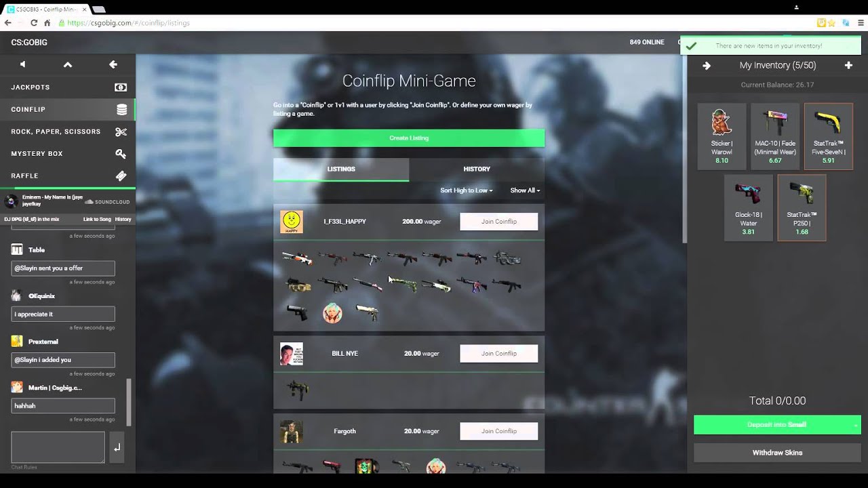This screenshot has width=868, height=488.
Task: Collapse sidebar with left arrow icon
Action: pos(113,64)
